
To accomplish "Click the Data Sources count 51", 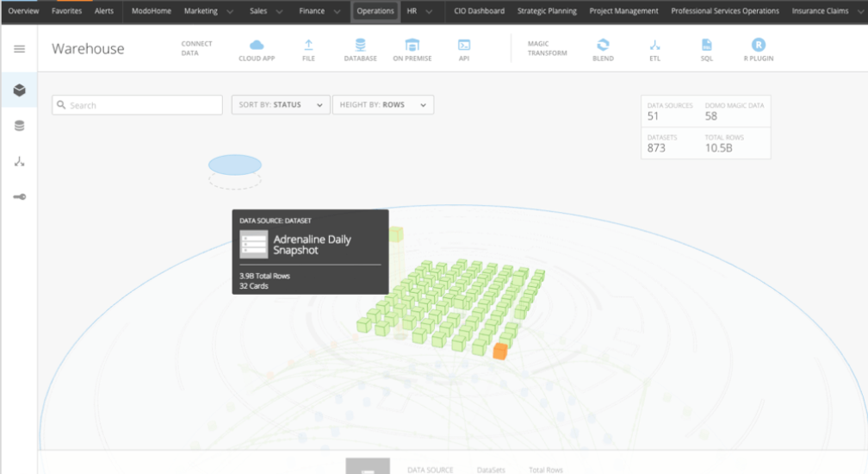I will coord(654,116).
